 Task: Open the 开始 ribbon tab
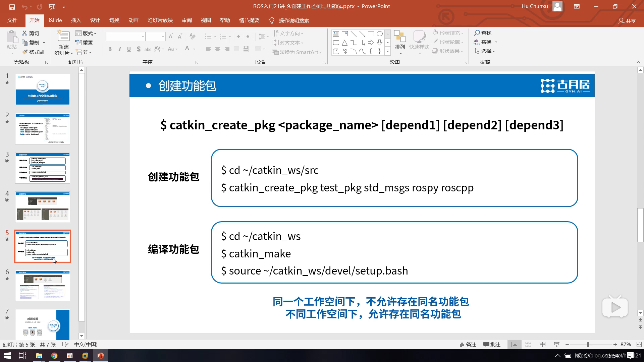tap(35, 20)
